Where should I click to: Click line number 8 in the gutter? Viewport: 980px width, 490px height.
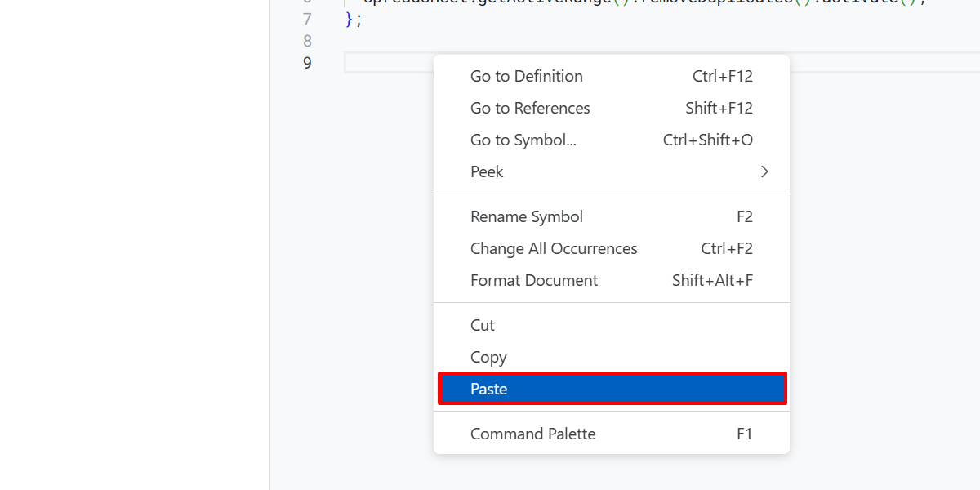tap(307, 40)
